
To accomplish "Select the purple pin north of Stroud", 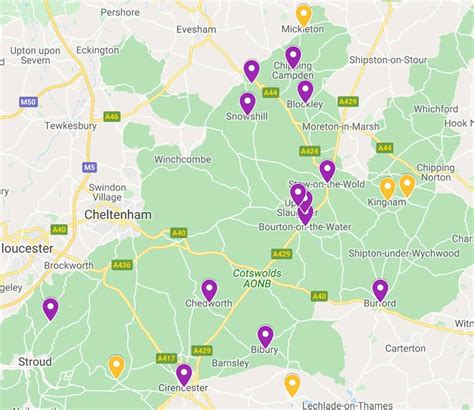I will [50, 309].
